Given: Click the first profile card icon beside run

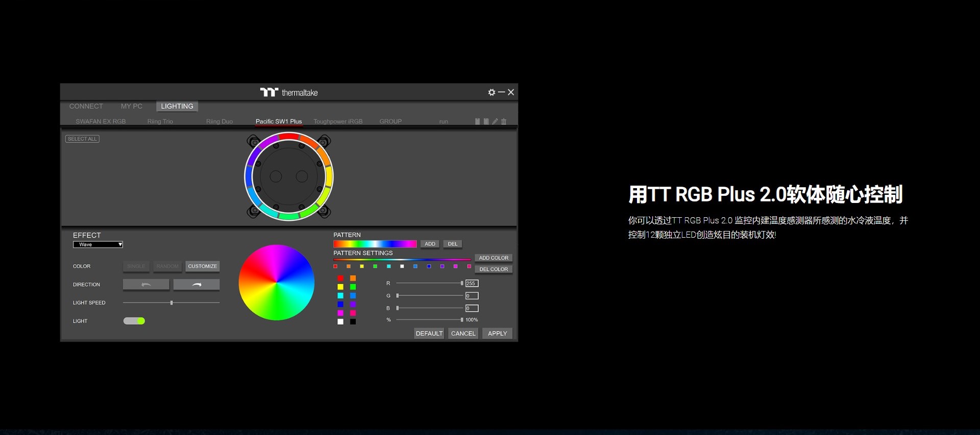Looking at the screenshot, I should (x=477, y=121).
